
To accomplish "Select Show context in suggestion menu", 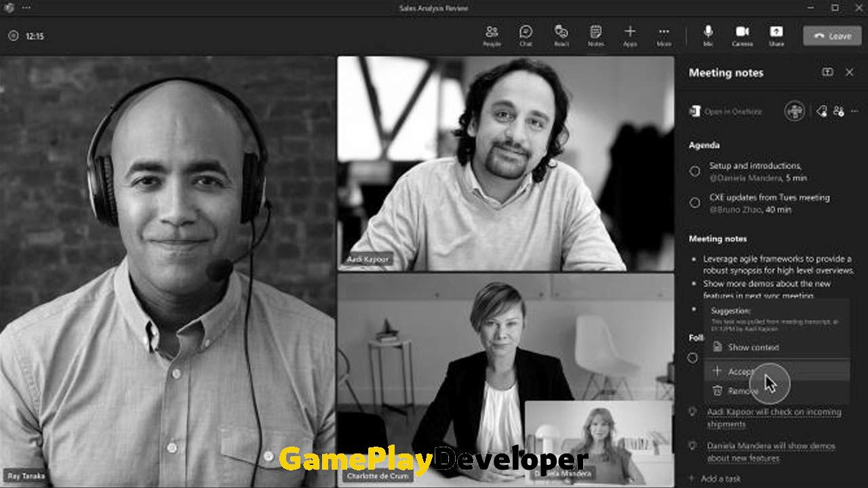I will tap(776, 347).
